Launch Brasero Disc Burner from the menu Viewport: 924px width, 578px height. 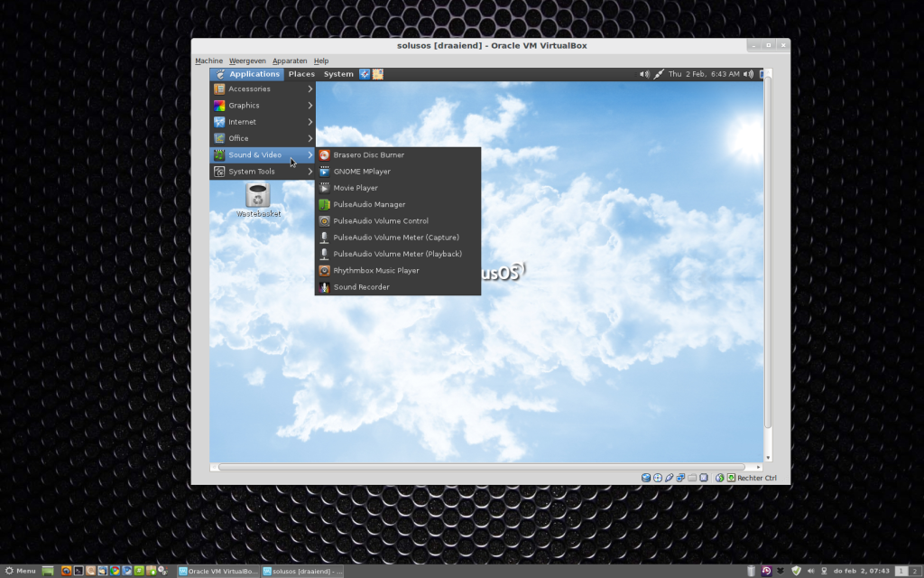pos(398,155)
